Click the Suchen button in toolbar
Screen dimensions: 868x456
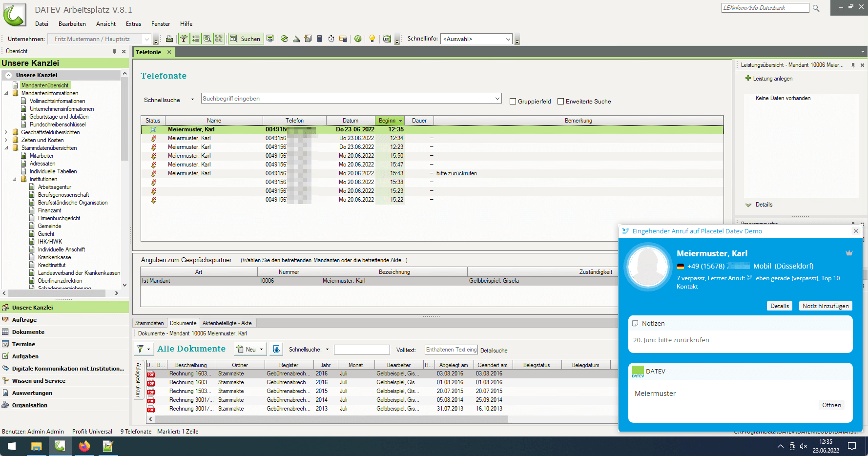click(246, 39)
